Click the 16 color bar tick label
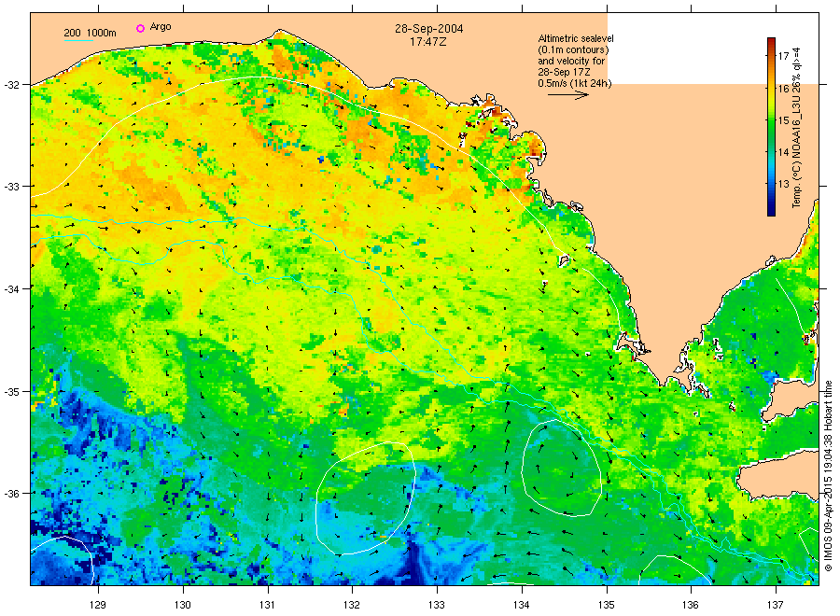The height and width of the screenshot is (616, 840). coord(783,89)
